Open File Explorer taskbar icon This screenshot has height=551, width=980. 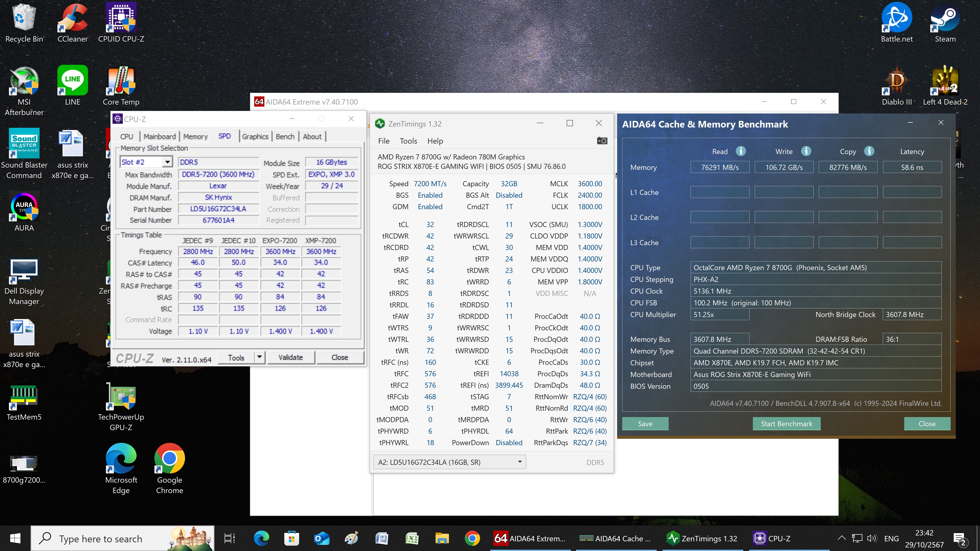(x=442, y=539)
